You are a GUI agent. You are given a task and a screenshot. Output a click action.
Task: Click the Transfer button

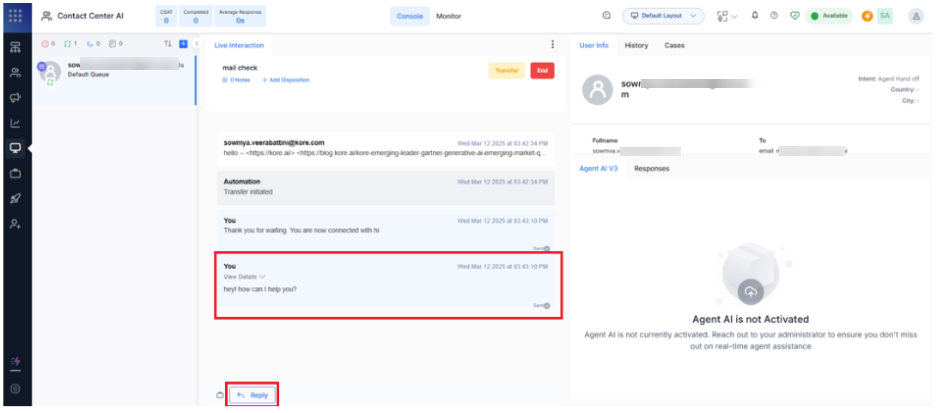pyautogui.click(x=506, y=70)
